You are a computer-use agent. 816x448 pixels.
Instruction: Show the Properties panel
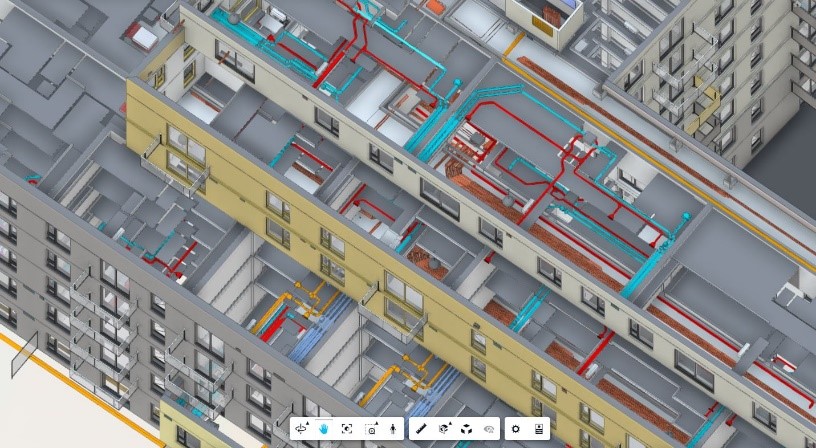pyautogui.click(x=539, y=428)
